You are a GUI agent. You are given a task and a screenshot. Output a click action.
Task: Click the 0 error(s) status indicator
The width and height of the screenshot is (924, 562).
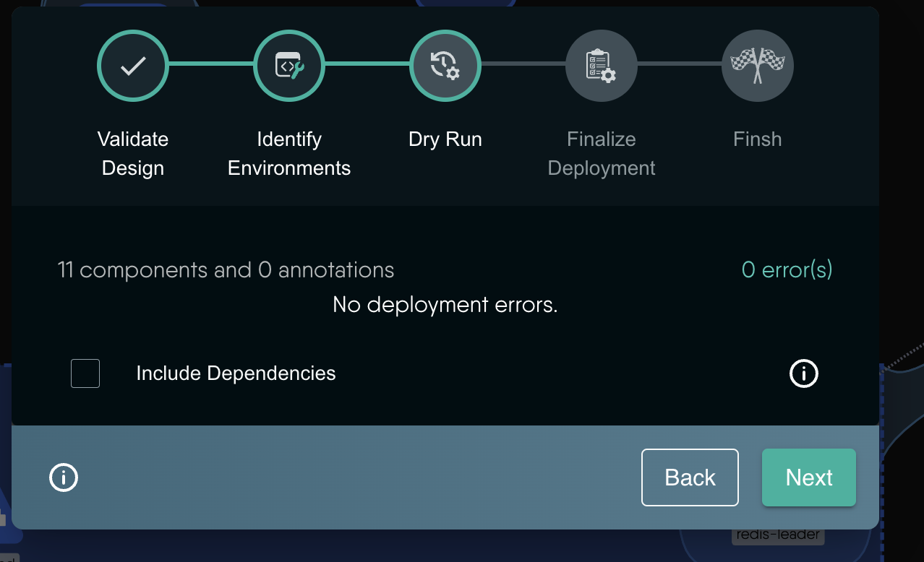787,269
